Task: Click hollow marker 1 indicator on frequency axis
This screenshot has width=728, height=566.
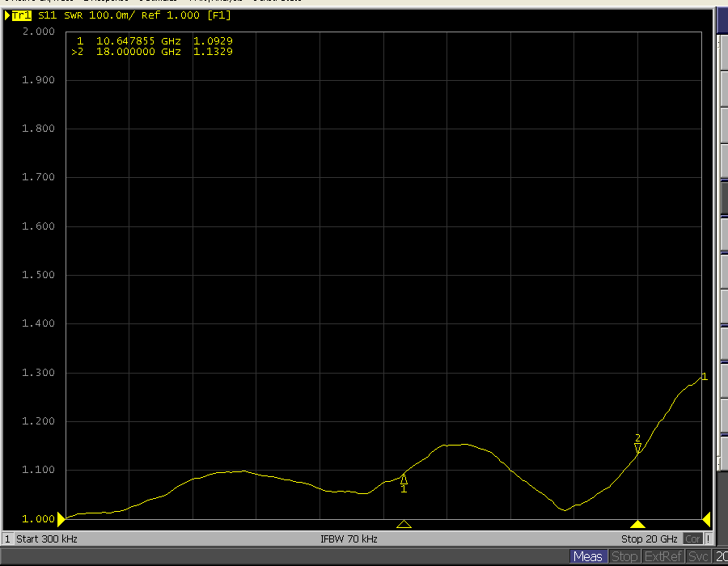Action: point(404,524)
